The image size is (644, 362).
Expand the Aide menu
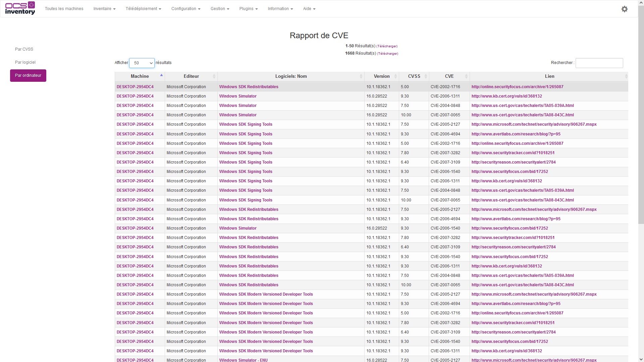[x=309, y=9]
